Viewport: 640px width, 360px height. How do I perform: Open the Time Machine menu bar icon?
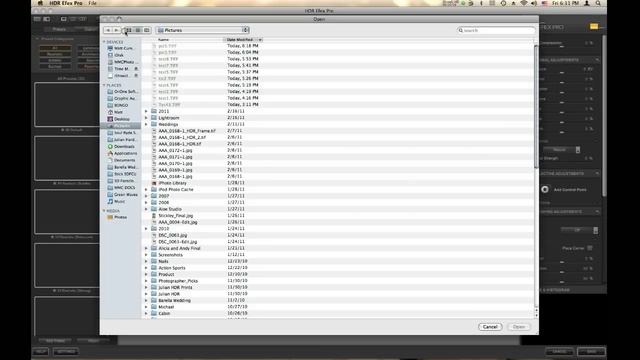click(x=503, y=3)
